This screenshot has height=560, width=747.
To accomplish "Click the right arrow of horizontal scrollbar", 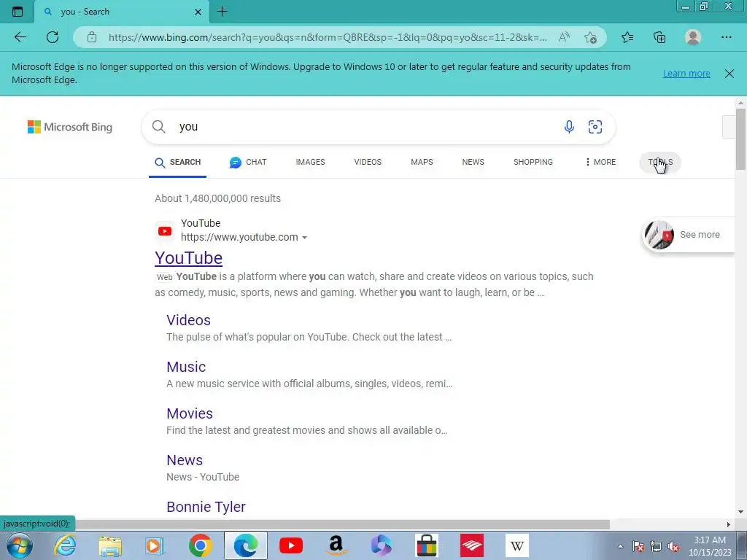I will (729, 524).
